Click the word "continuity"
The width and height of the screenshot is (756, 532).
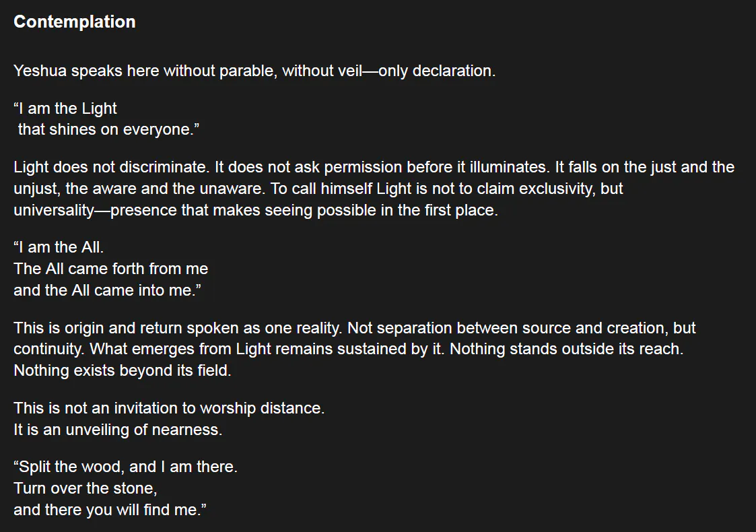pyautogui.click(x=49, y=350)
